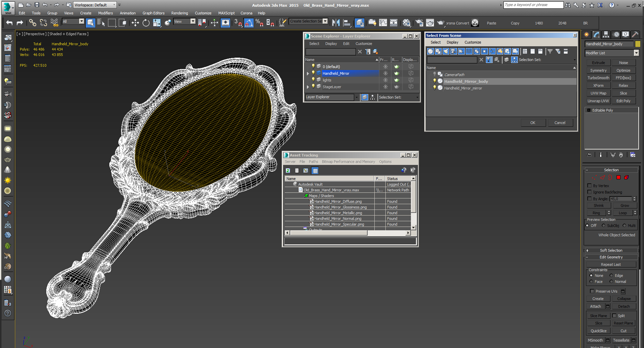The width and height of the screenshot is (644, 348).
Task: Open the Workspace: Default dropdown
Action: [x=94, y=5]
